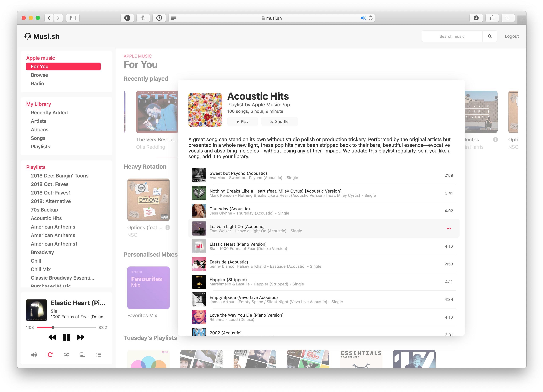Select Eastside (Acoustic) track

click(x=324, y=264)
